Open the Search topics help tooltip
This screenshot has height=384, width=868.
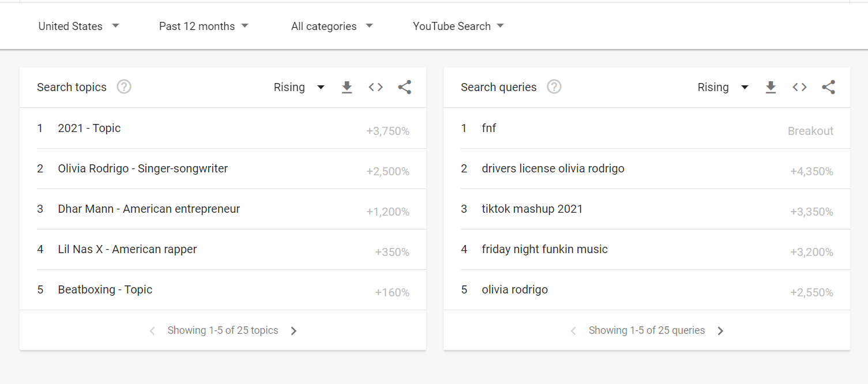124,86
